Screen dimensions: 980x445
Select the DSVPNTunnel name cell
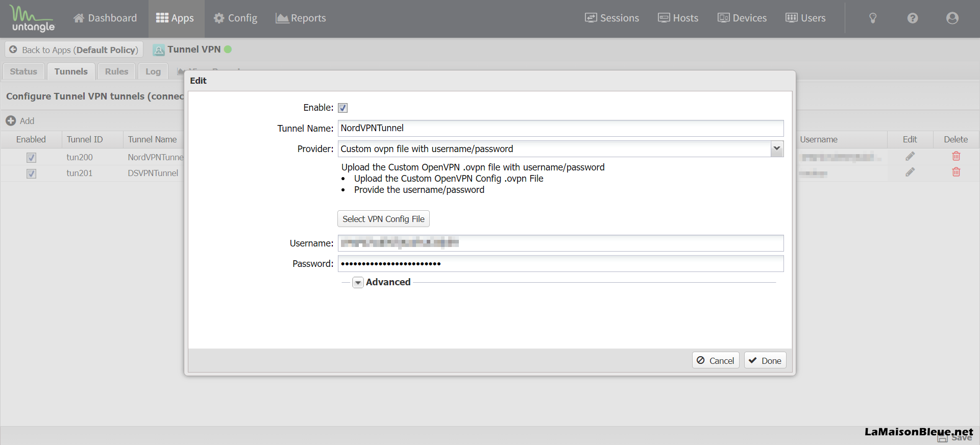tap(153, 173)
